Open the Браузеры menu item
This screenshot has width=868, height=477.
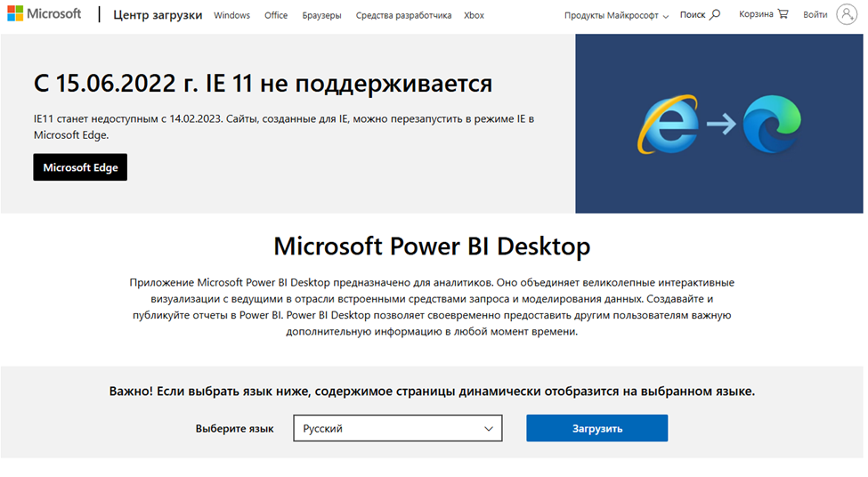[321, 15]
